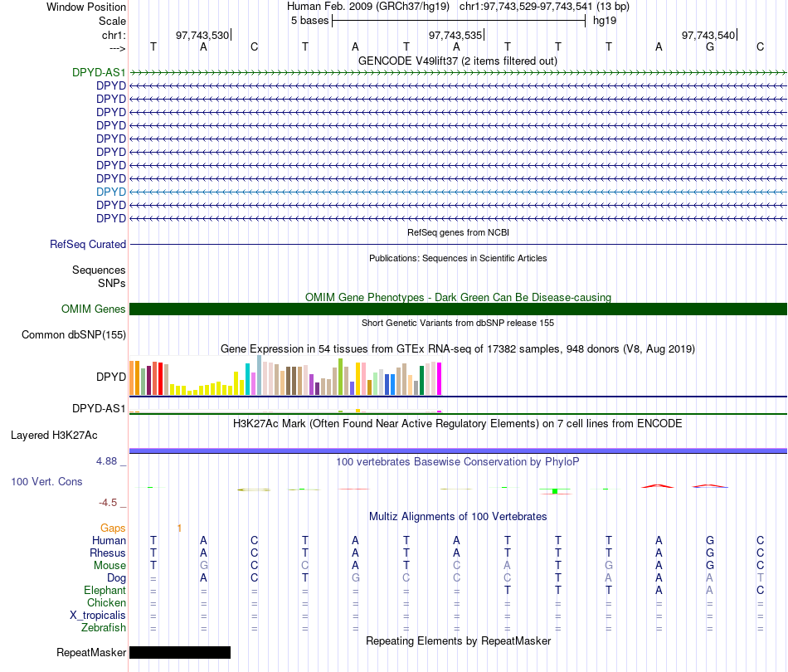Viewport: 788px width, 672px height.
Task: Click the Common dbSNP(155) track label
Action: (x=74, y=334)
